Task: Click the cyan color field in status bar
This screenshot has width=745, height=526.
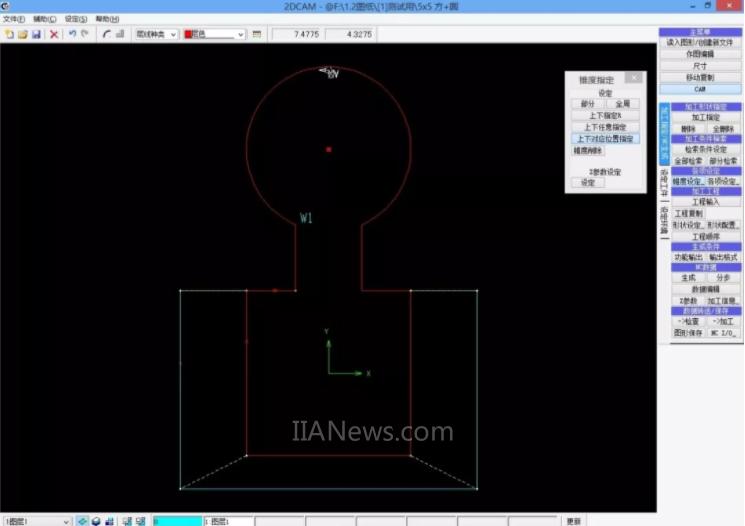Action: coord(177,521)
